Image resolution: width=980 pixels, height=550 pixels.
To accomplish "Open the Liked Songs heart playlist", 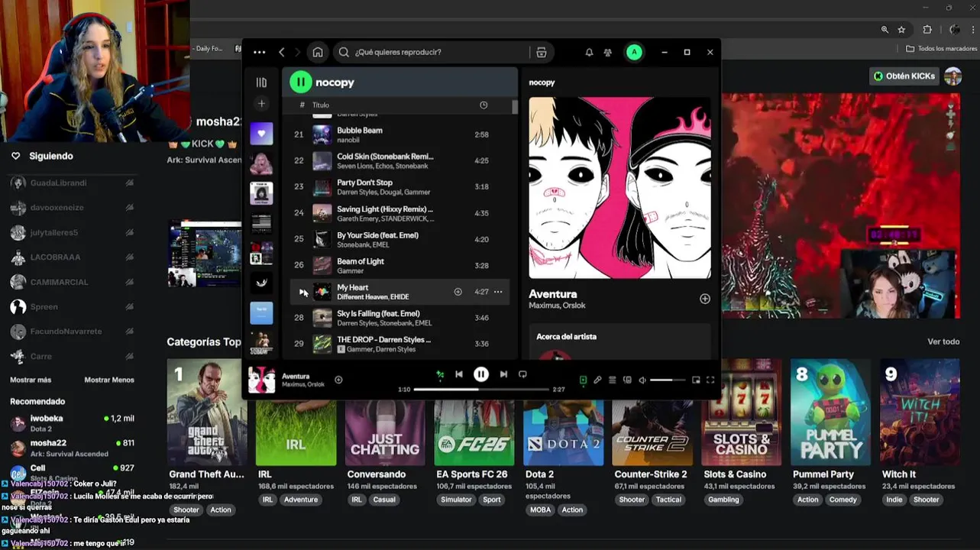I will point(261,134).
